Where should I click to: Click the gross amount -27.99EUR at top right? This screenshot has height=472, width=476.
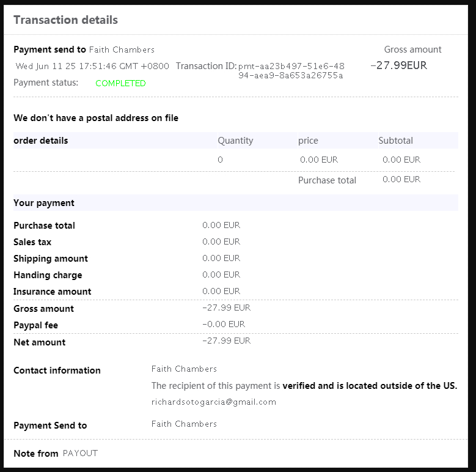pos(398,65)
